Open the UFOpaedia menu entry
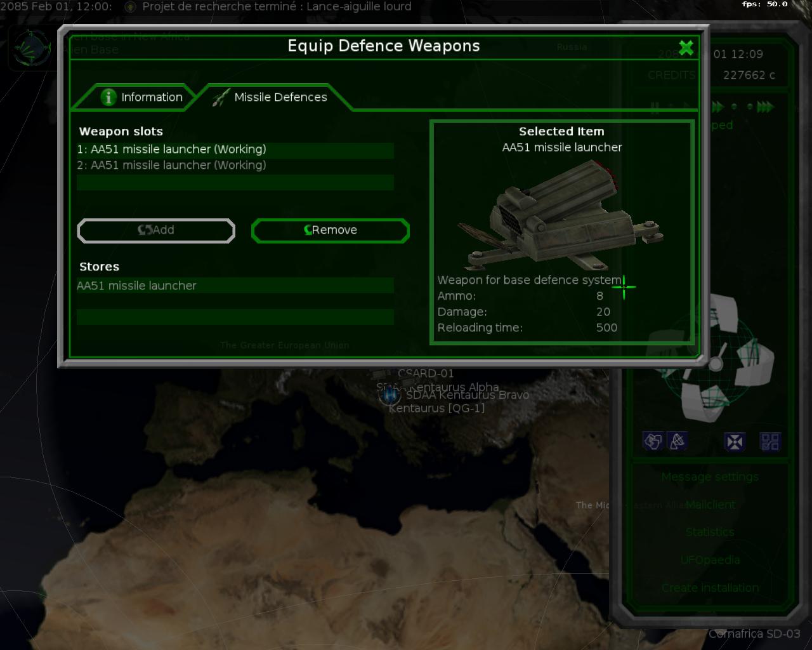Viewport: 812px width, 650px height. [x=710, y=560]
